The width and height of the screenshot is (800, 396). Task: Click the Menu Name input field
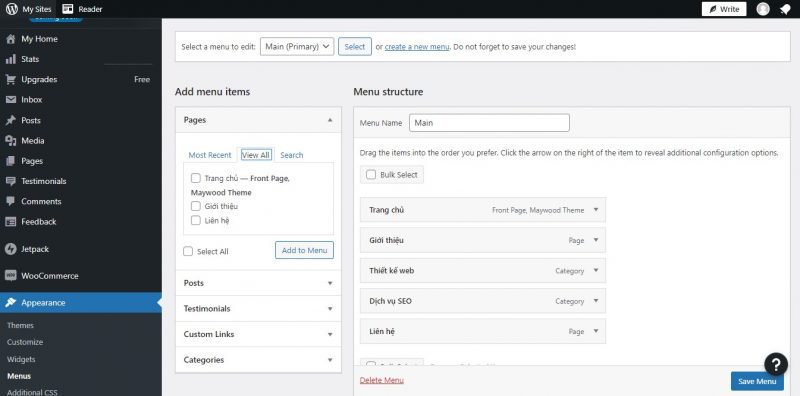489,123
